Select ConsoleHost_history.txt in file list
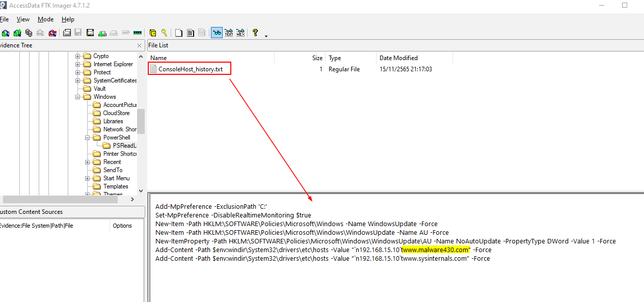644x302 pixels. coord(190,69)
